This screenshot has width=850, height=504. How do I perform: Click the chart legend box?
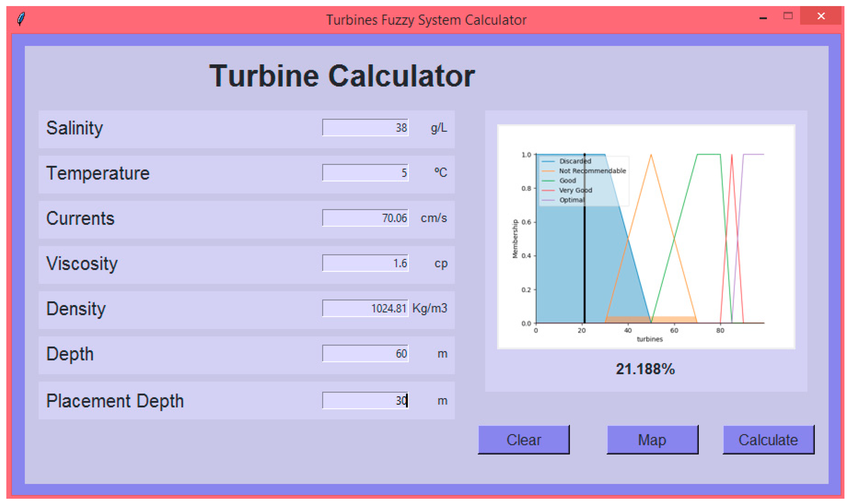[x=584, y=181]
